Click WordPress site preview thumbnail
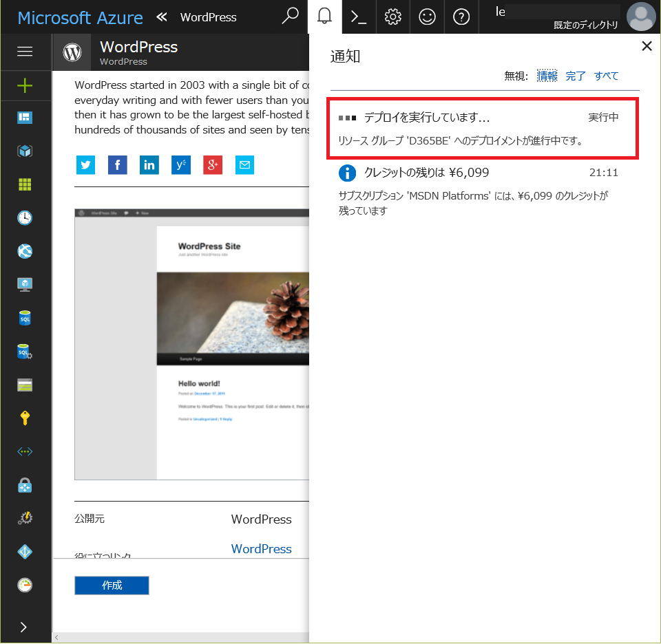661x644 pixels. click(191, 344)
